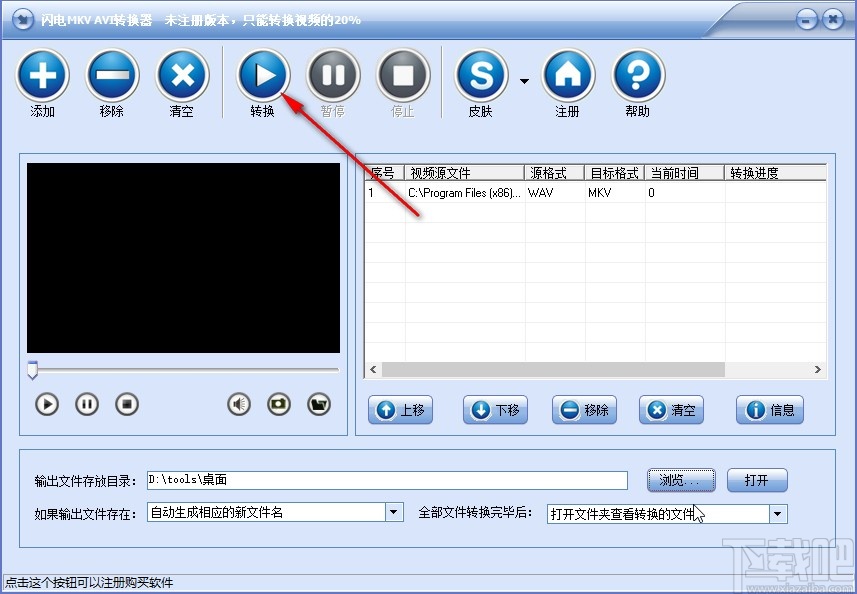This screenshot has width=857, height=594.
Task: Click the 添加 (Add) toolbar icon
Action: [42, 76]
